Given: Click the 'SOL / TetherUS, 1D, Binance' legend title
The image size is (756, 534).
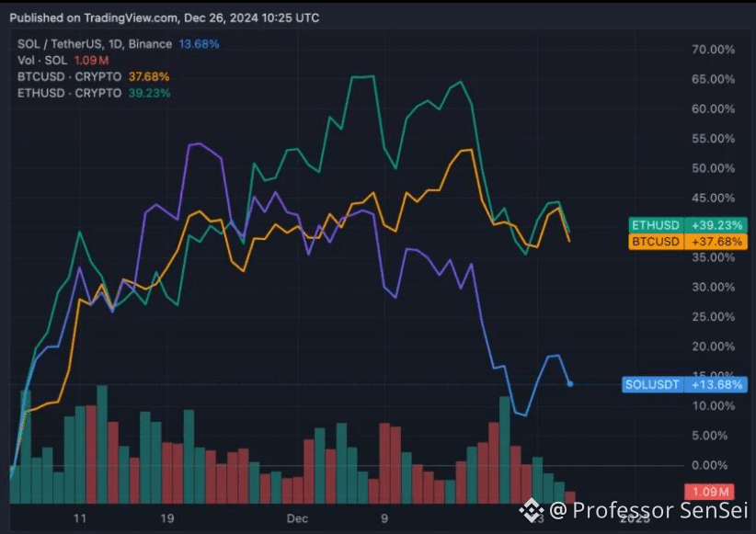Looking at the screenshot, I should pyautogui.click(x=95, y=44).
